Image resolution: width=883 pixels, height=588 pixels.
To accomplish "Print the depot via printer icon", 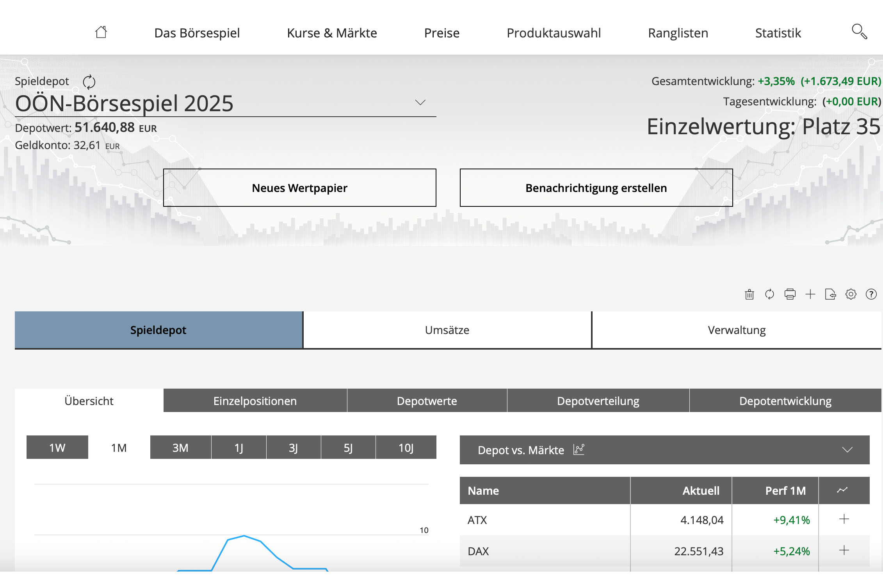I will pos(790,294).
